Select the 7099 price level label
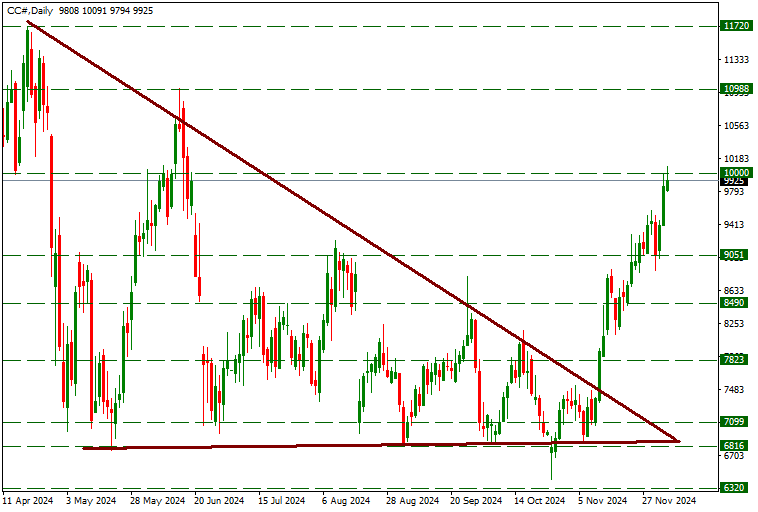Image resolution: width=758 pixels, height=512 pixels. pos(736,422)
